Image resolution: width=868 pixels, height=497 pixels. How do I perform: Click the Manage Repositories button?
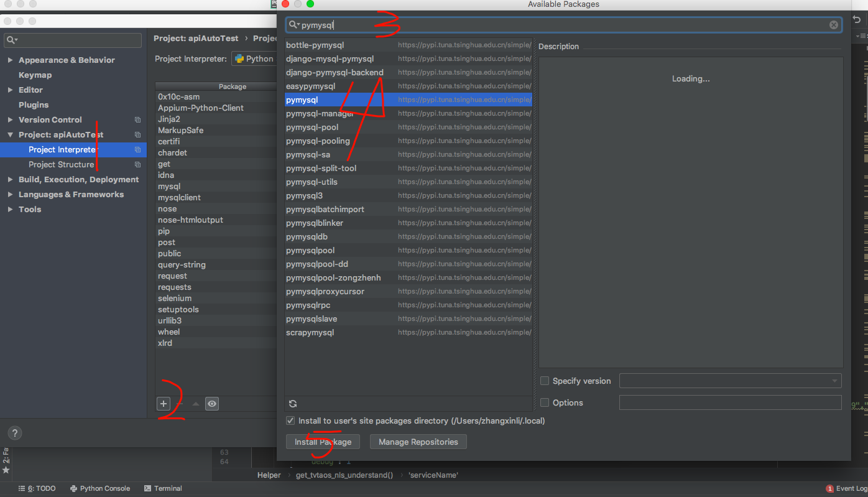tap(418, 442)
